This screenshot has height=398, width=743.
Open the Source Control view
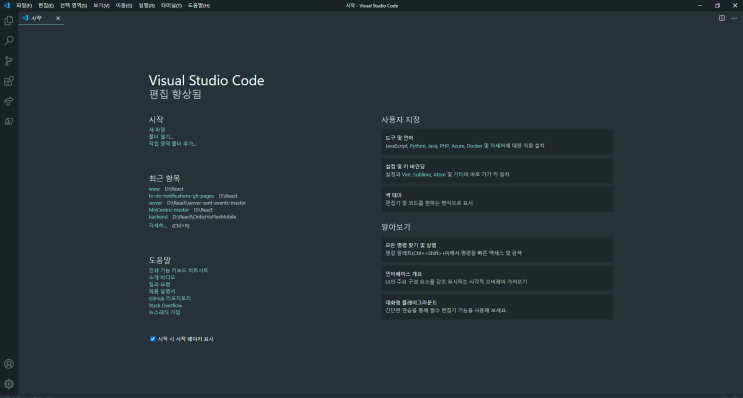coord(9,61)
